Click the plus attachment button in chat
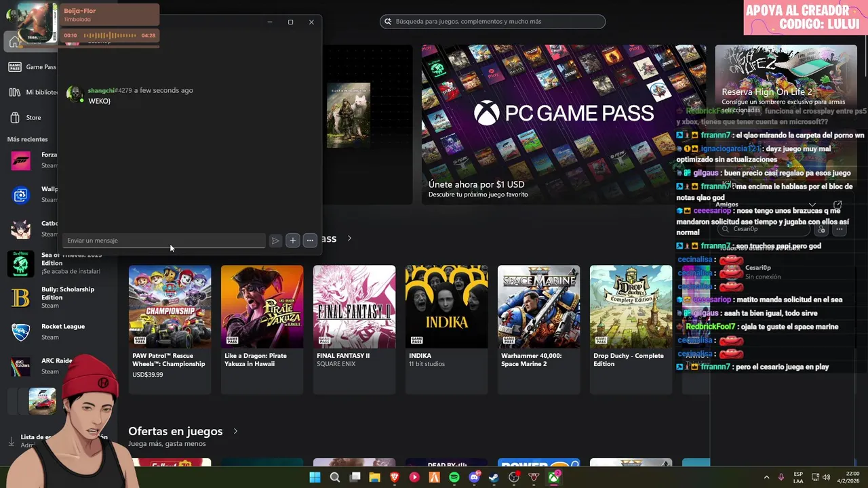 click(292, 241)
